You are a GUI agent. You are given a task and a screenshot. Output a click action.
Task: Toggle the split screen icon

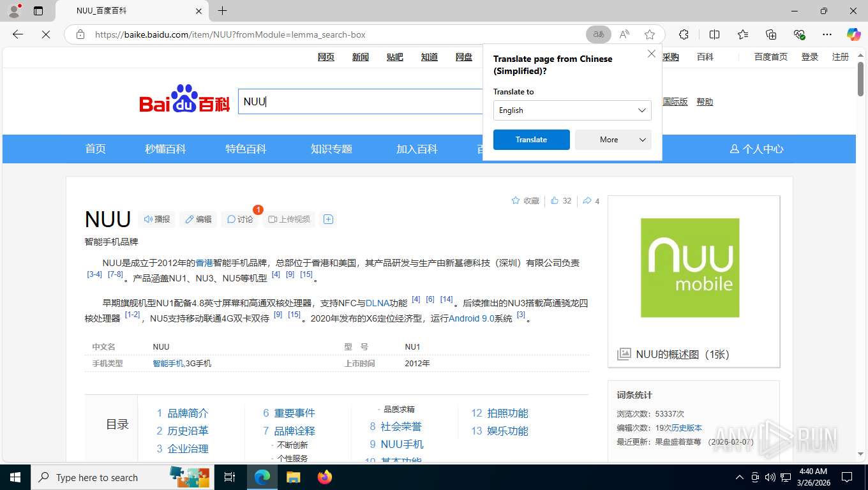[x=715, y=34]
